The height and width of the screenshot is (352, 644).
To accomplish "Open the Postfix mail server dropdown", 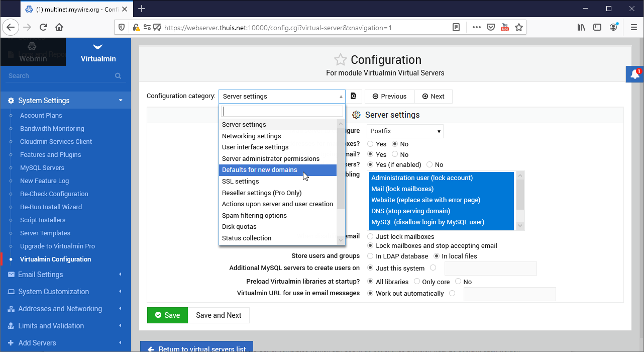I will [405, 131].
